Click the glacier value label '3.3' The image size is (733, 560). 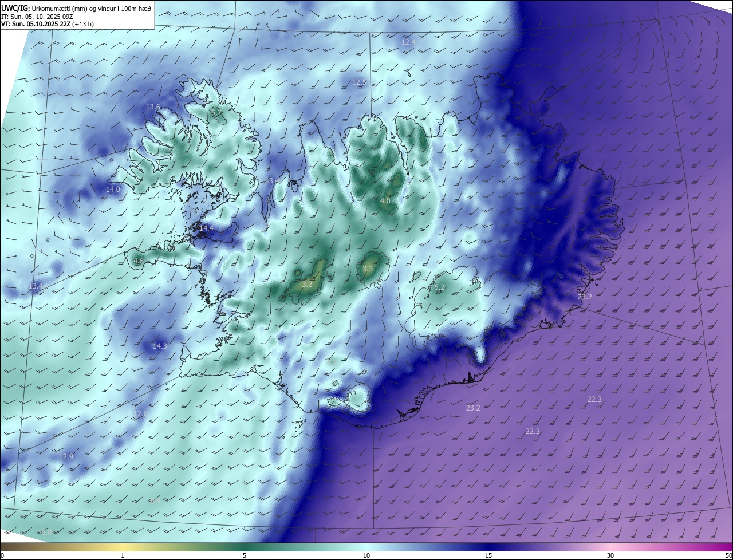(x=368, y=269)
